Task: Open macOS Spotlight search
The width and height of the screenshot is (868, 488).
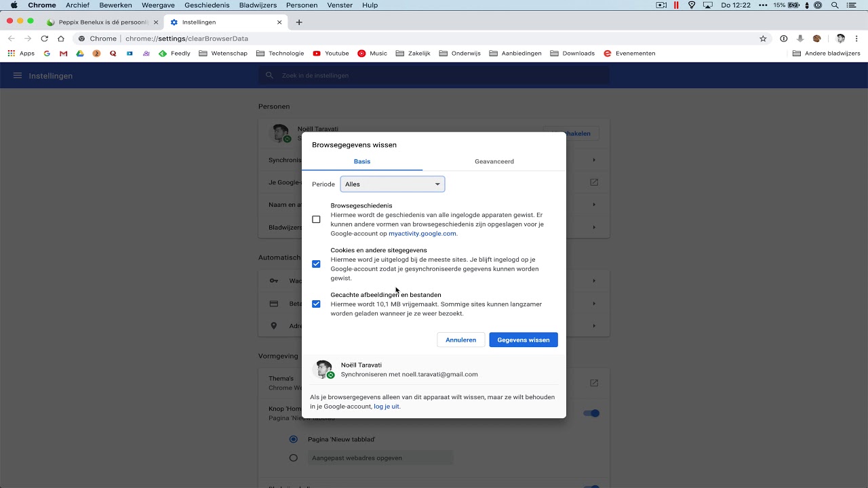Action: (x=835, y=5)
